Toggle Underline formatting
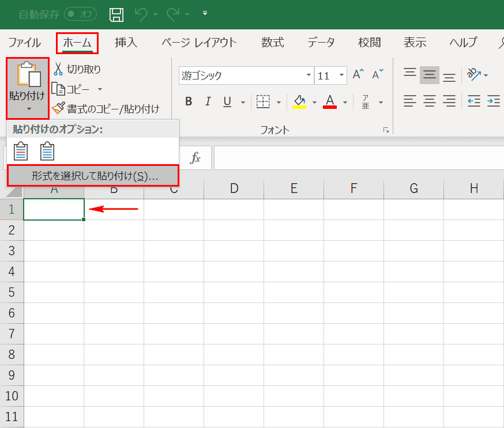Image resolution: width=504 pixels, height=428 pixels. coord(227,102)
